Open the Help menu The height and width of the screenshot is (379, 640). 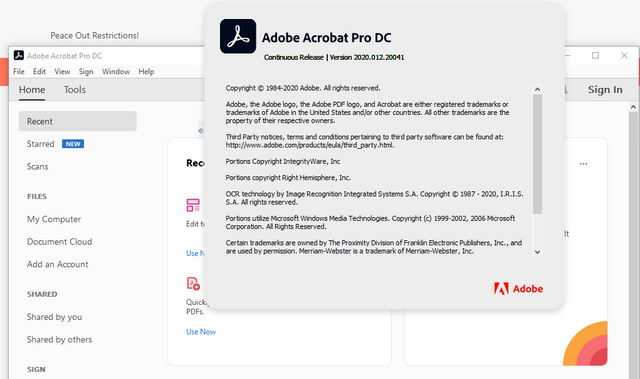pos(146,71)
